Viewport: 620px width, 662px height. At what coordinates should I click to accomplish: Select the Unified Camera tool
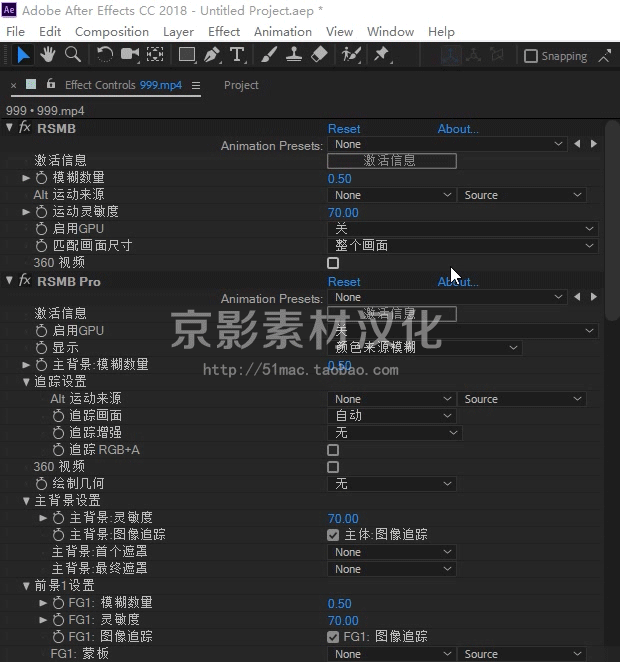(130, 55)
